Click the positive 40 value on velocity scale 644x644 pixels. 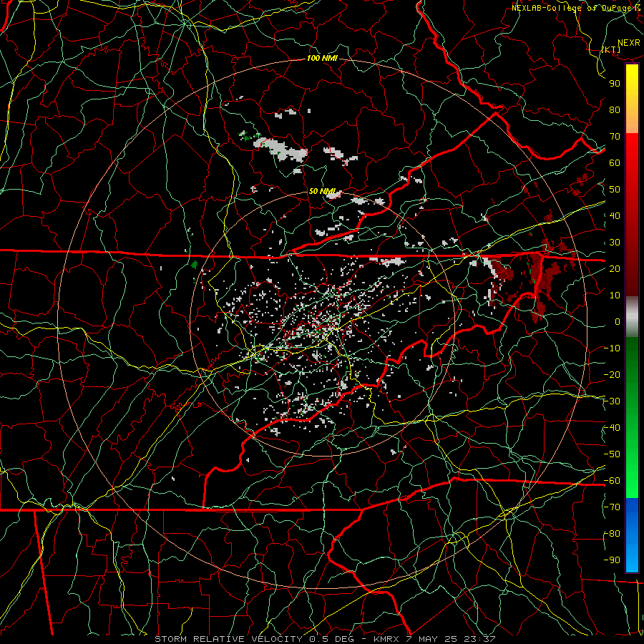615,215
